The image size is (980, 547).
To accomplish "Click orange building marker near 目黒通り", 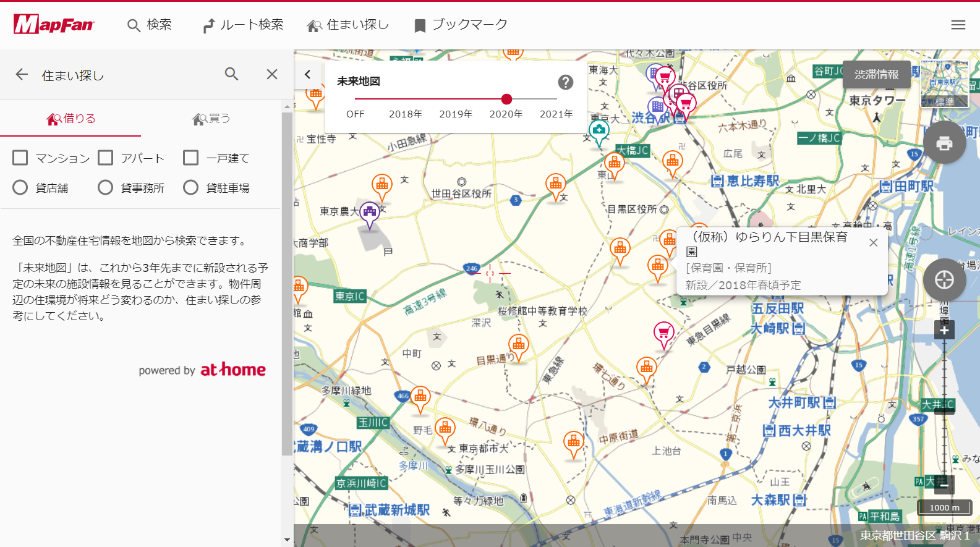I will (518, 347).
